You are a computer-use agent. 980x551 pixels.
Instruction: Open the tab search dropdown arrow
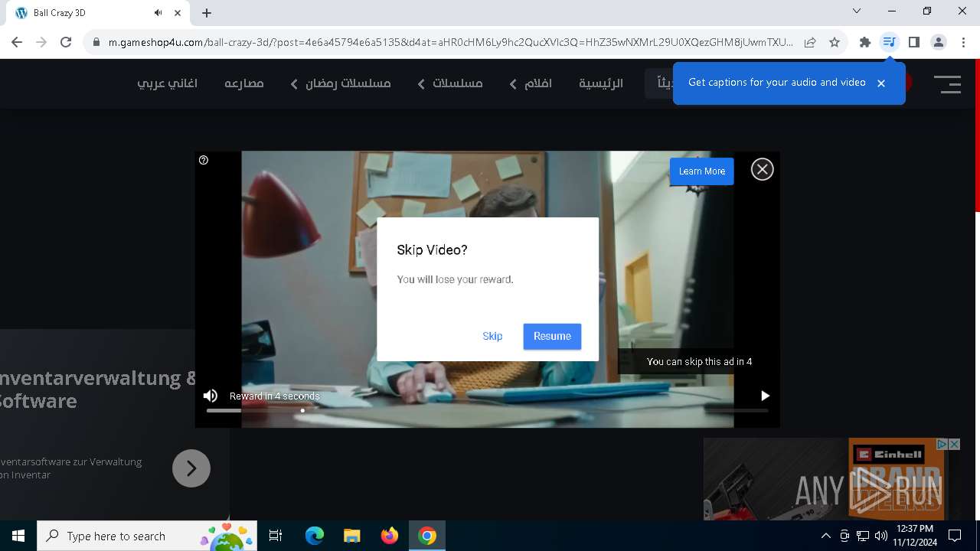[x=857, y=11]
